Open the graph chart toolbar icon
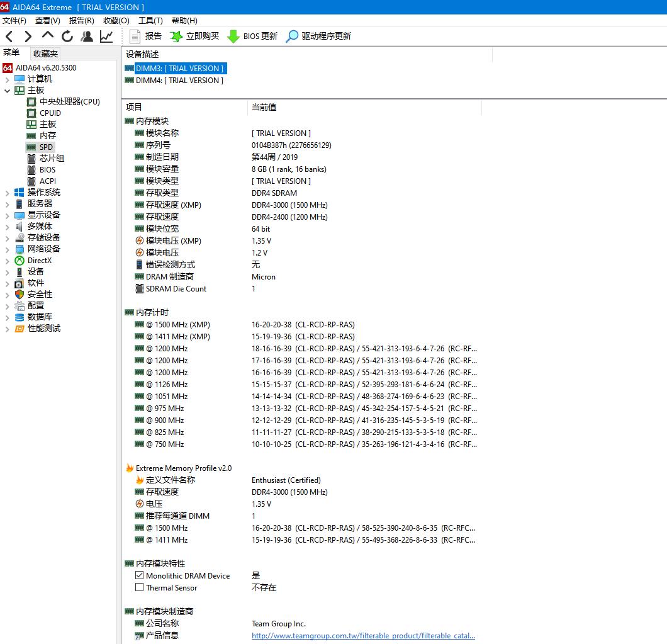The image size is (667, 644). (x=106, y=37)
